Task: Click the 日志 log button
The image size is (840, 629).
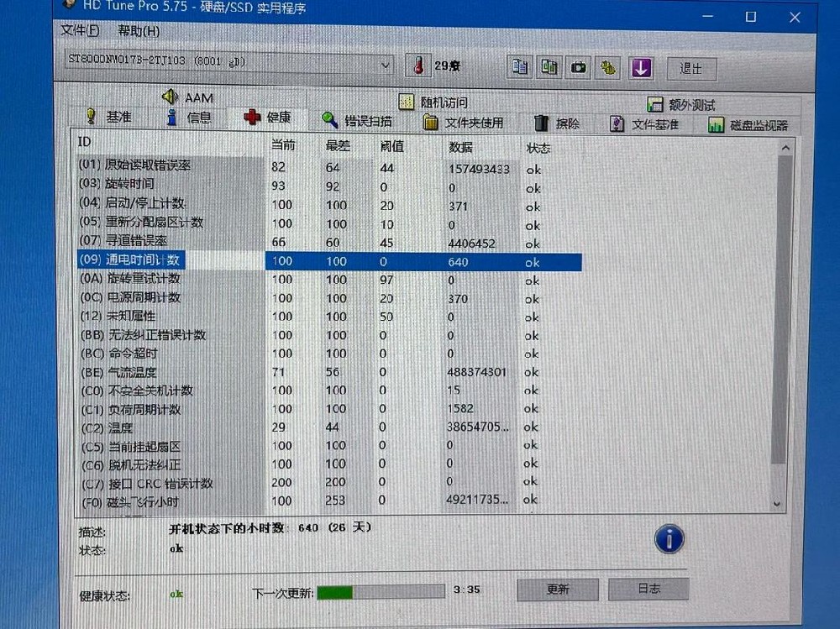Action: click(648, 589)
